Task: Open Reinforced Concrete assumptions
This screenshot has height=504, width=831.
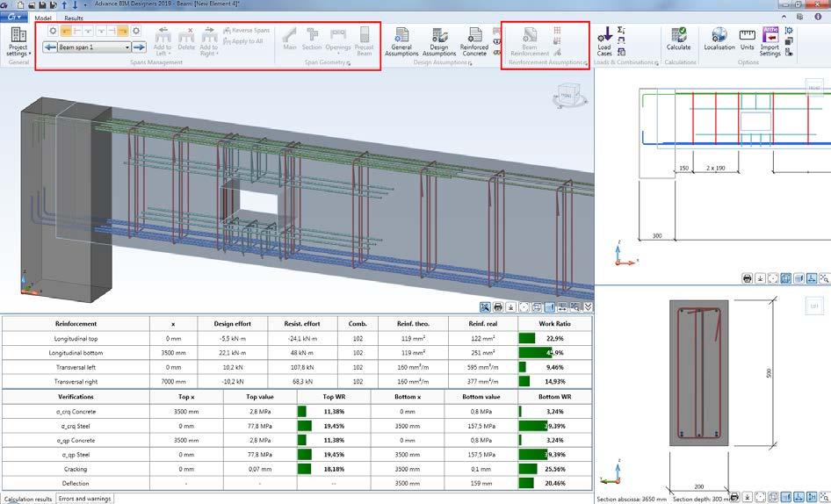Action: [473, 42]
